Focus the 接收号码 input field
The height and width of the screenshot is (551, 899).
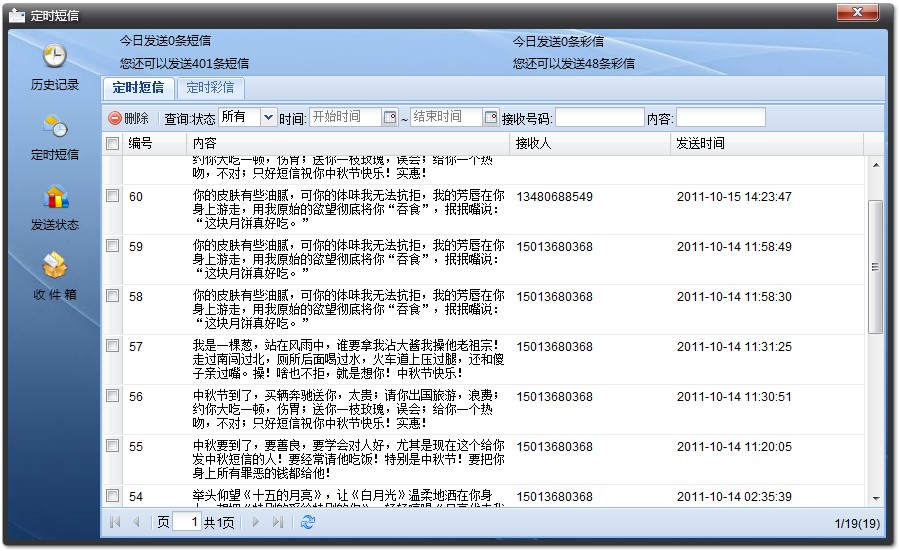pos(600,118)
